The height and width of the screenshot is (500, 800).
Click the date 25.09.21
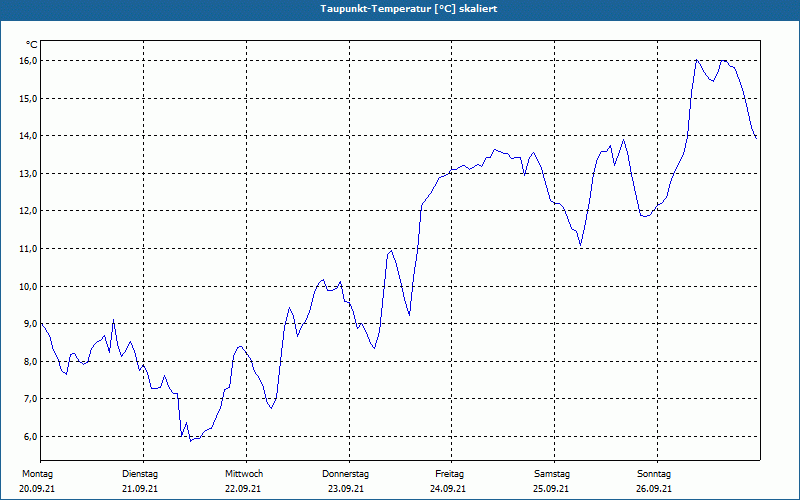pos(551,489)
